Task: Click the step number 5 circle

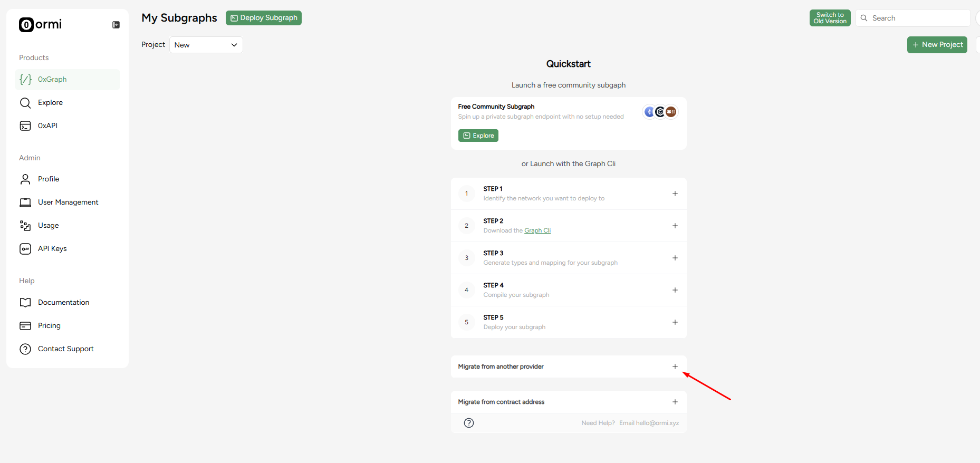Action: pyautogui.click(x=466, y=322)
